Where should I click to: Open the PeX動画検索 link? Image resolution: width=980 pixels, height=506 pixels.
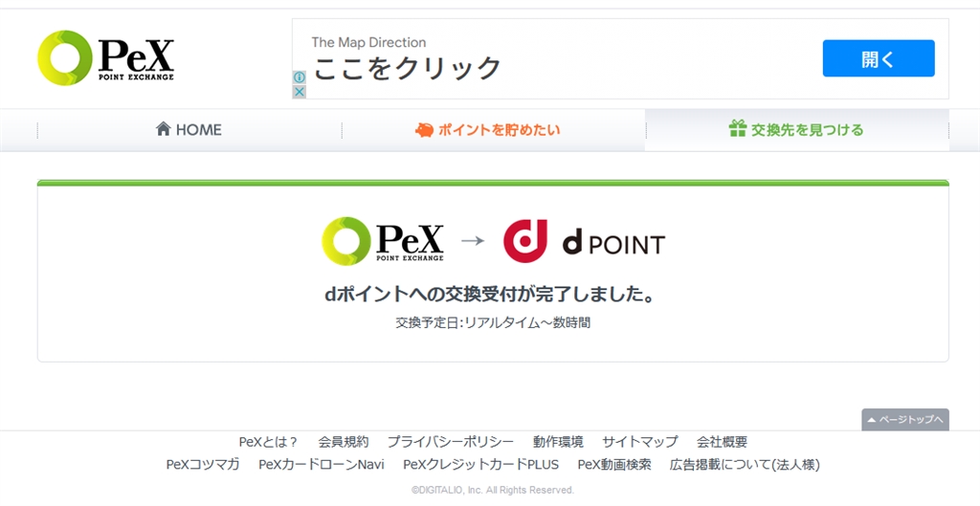click(614, 465)
